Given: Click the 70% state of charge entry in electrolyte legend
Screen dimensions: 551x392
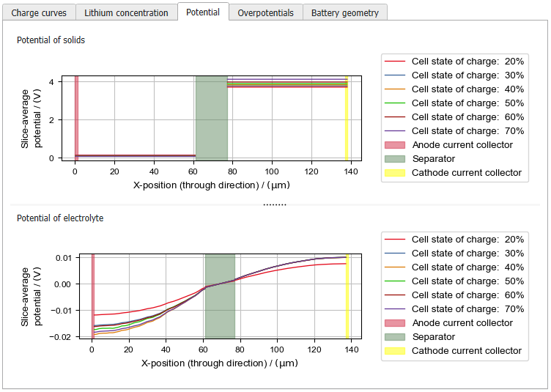Looking at the screenshot, I should point(454,309).
